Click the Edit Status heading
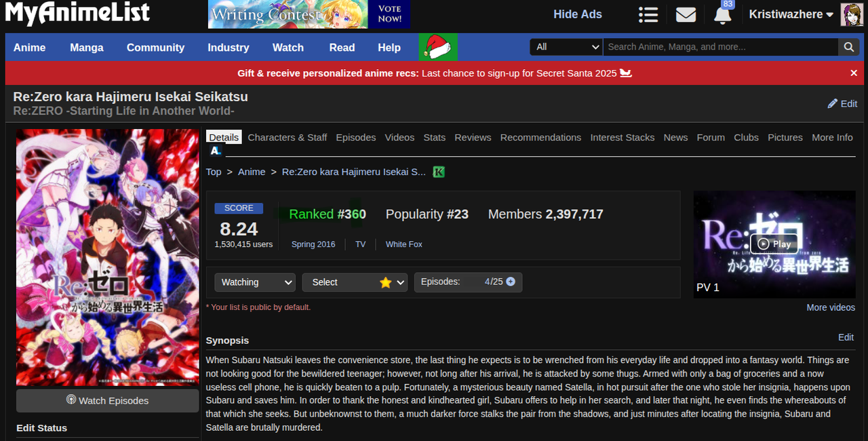The width and height of the screenshot is (868, 441). click(x=41, y=428)
